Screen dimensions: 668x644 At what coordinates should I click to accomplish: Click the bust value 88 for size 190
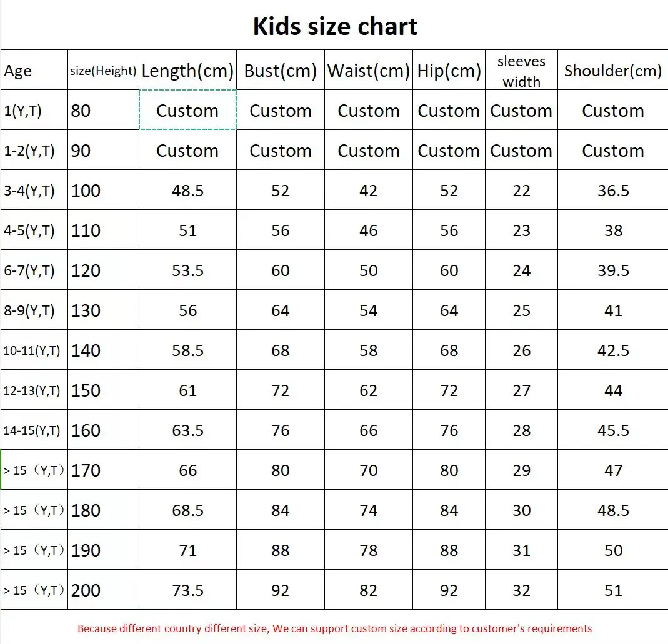(280, 550)
